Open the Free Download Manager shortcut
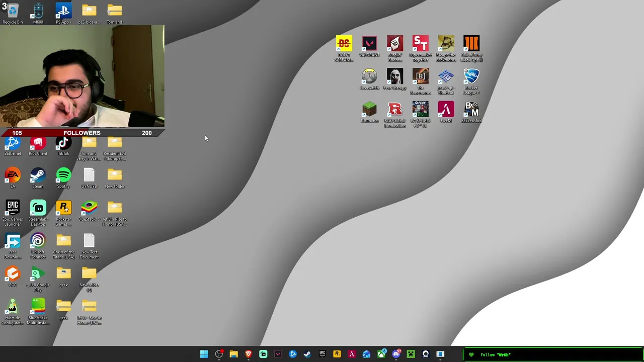Screen dimensions: 644x362 (x=13, y=246)
